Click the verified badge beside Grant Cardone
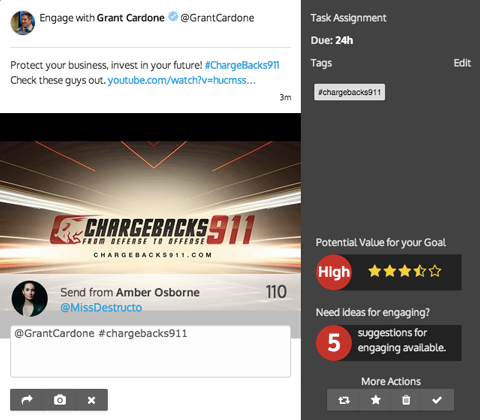Viewport: 480px width, 420px height. [x=173, y=17]
